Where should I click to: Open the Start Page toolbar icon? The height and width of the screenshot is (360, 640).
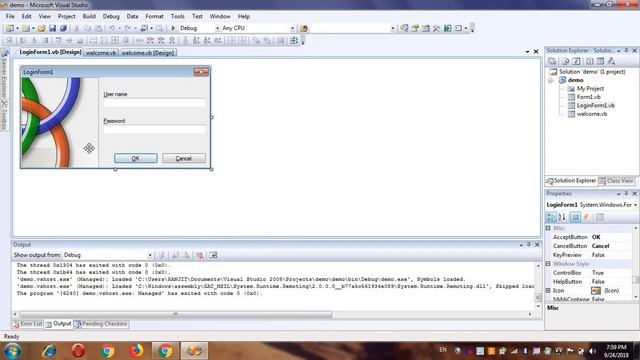[447, 28]
